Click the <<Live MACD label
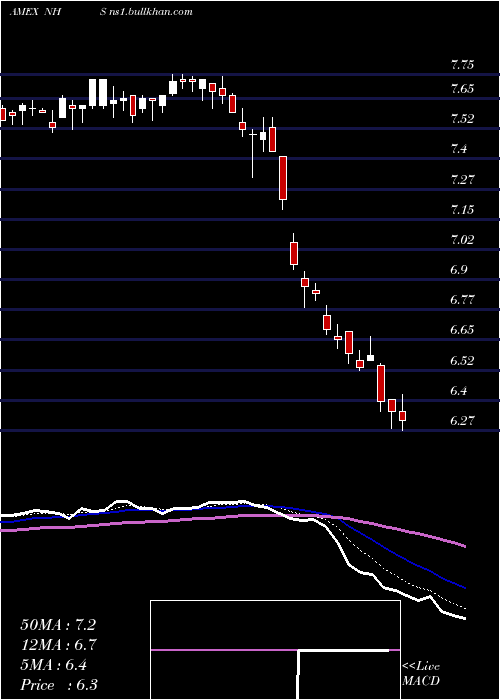The height and width of the screenshot is (700, 500). coord(421,674)
